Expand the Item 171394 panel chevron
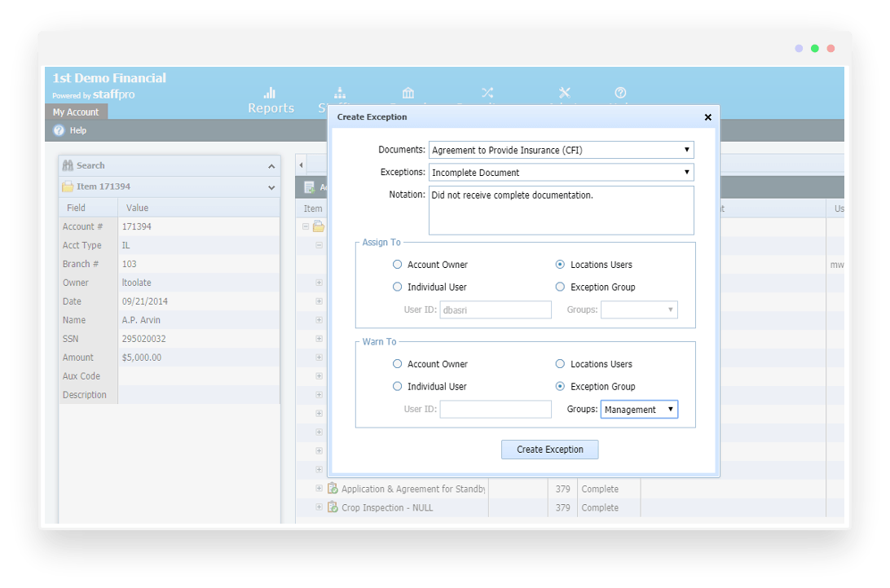 point(271,187)
